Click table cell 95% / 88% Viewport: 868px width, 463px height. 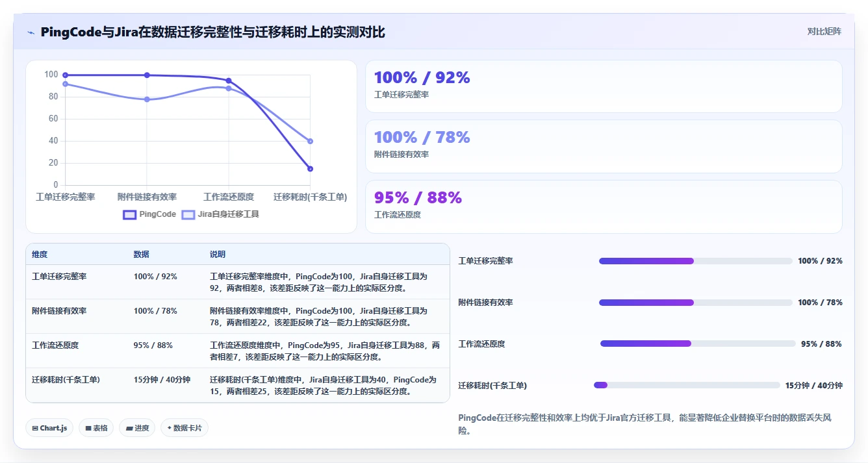coord(153,345)
